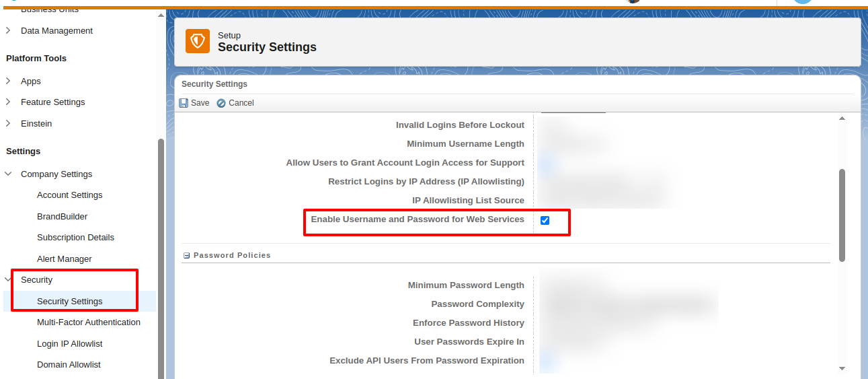
Task: Click the orange Security Settings shield icon
Action: tap(198, 41)
